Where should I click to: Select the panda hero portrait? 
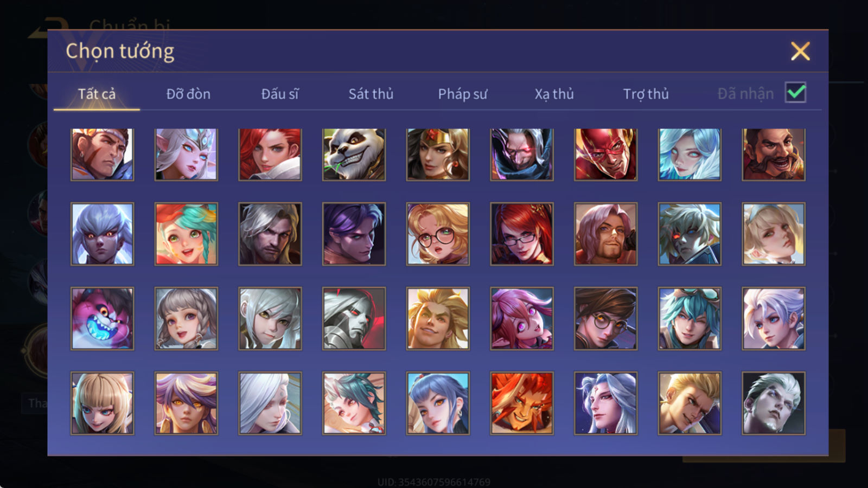pos(354,155)
